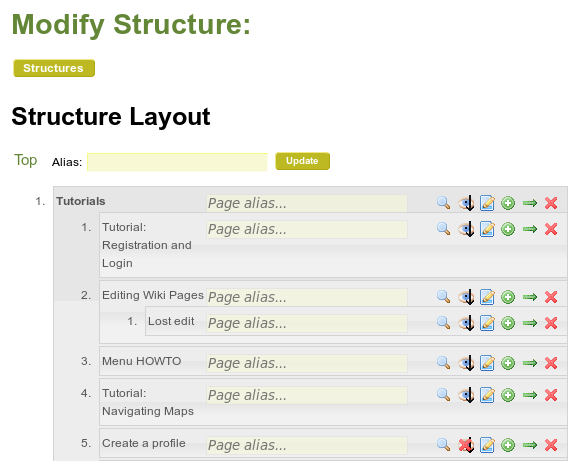Follow the Top link

pyautogui.click(x=25, y=160)
